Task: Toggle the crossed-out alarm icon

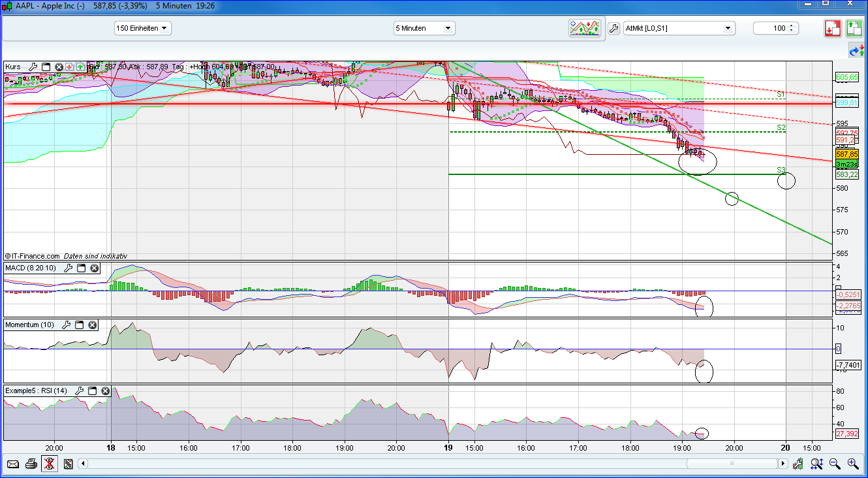Action: point(49,464)
